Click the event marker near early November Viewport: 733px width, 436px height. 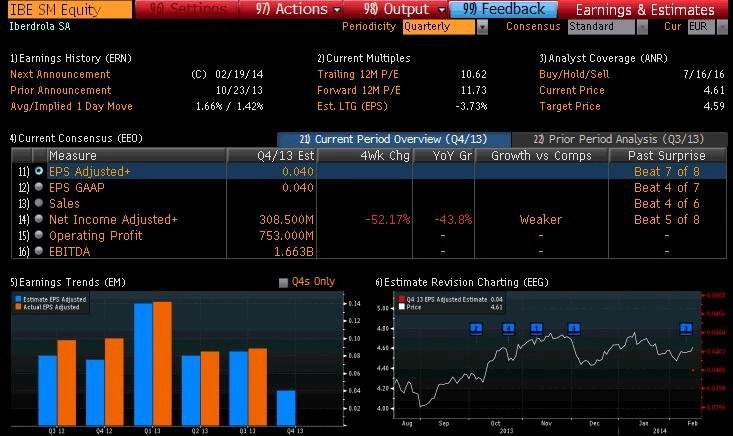click(x=537, y=329)
